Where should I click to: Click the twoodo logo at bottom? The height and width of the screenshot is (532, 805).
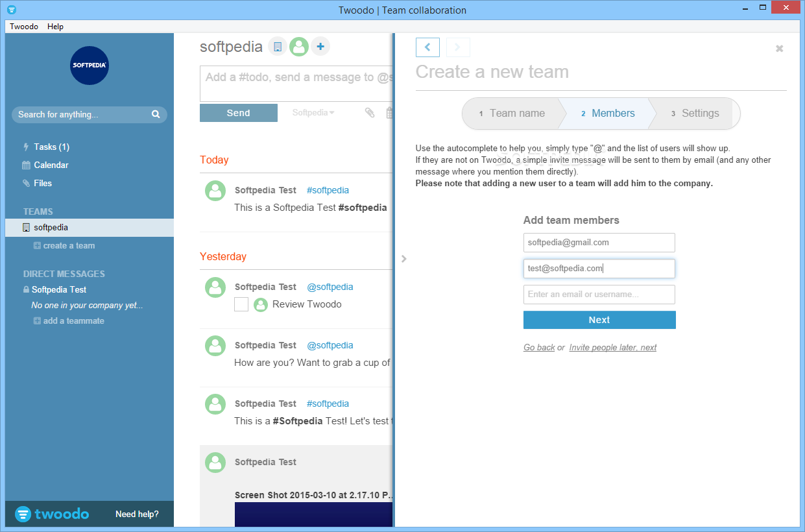(52, 514)
